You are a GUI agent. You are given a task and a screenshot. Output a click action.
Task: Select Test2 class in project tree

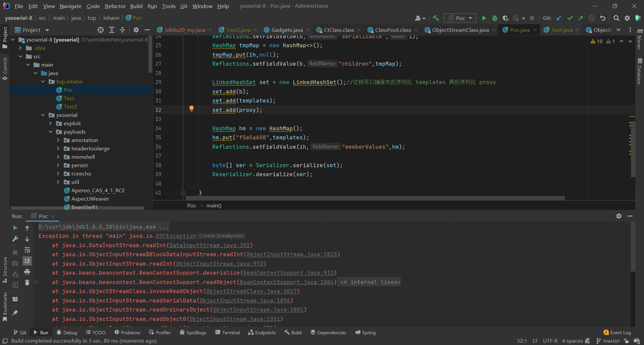pos(70,107)
